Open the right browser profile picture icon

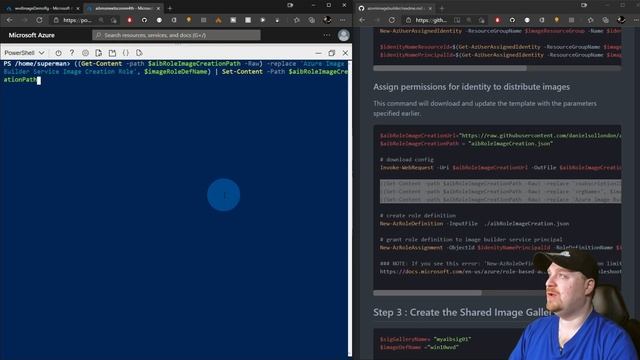621,20
